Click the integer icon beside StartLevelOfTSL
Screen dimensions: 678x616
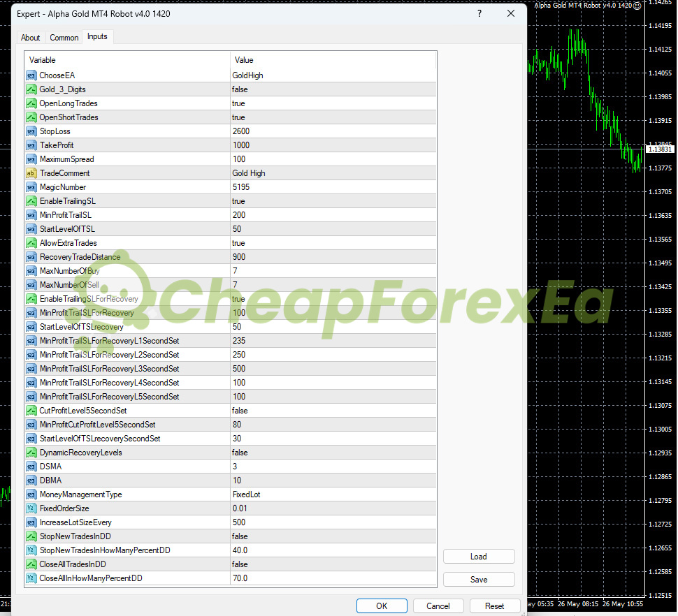31,229
